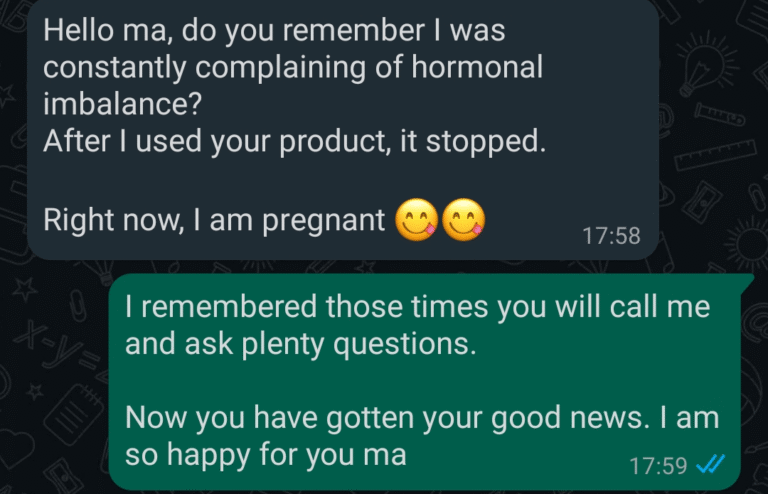Screen dimensions: 768x494
Task: Click the chat wallpaper left of green bubble
Action: [55, 380]
